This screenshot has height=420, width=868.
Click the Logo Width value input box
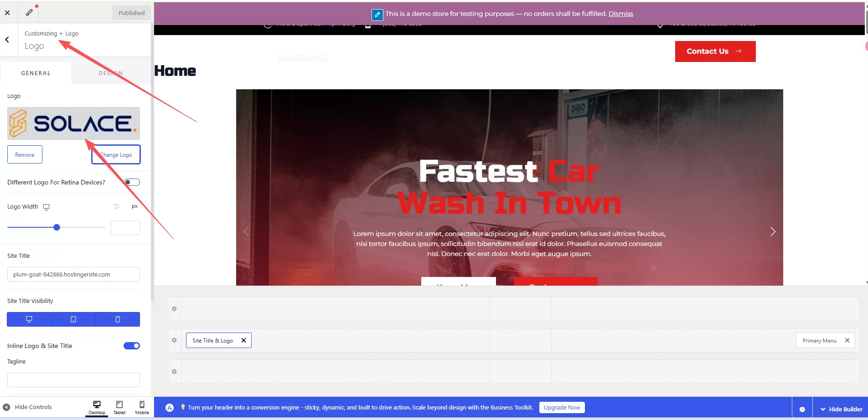[x=125, y=228]
